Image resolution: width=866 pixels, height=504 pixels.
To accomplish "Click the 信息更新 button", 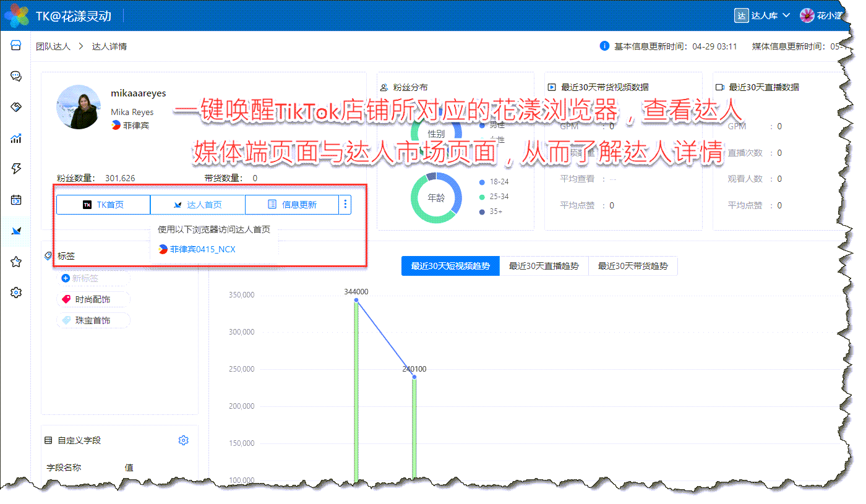I will (292, 205).
